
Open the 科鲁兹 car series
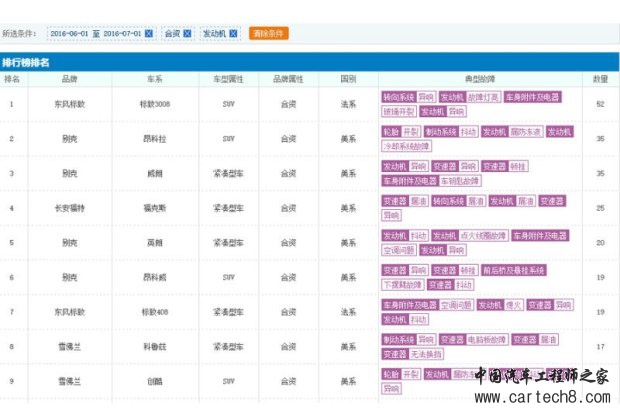156,346
